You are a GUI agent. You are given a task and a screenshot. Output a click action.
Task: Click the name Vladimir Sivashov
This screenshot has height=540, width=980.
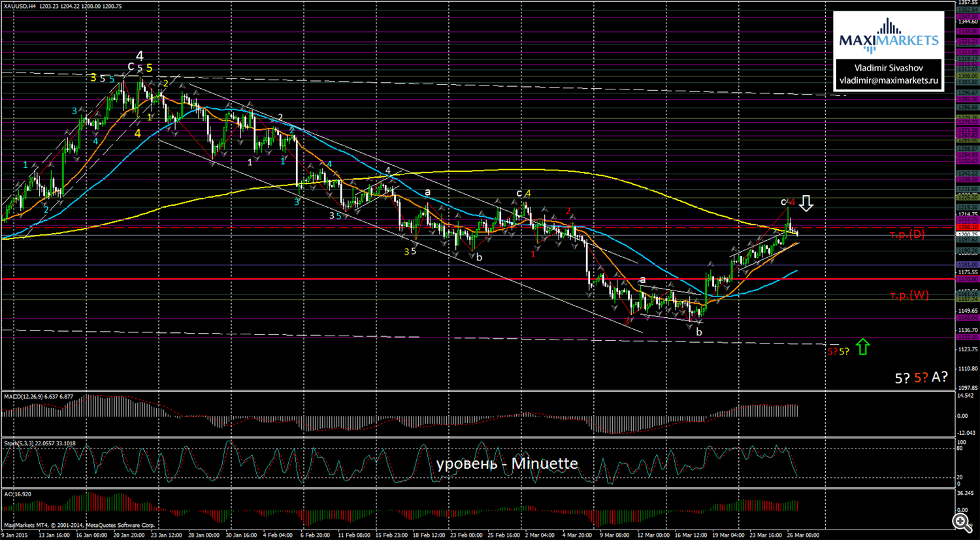[x=889, y=68]
